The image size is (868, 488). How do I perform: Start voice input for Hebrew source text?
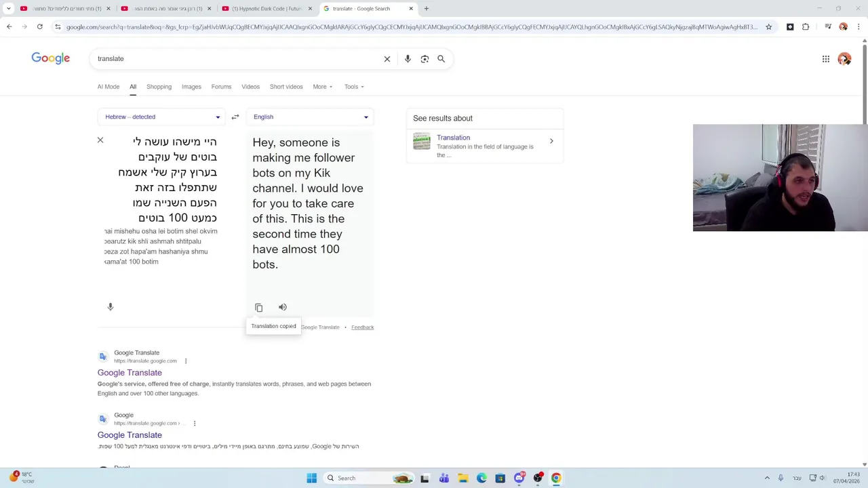tap(111, 307)
